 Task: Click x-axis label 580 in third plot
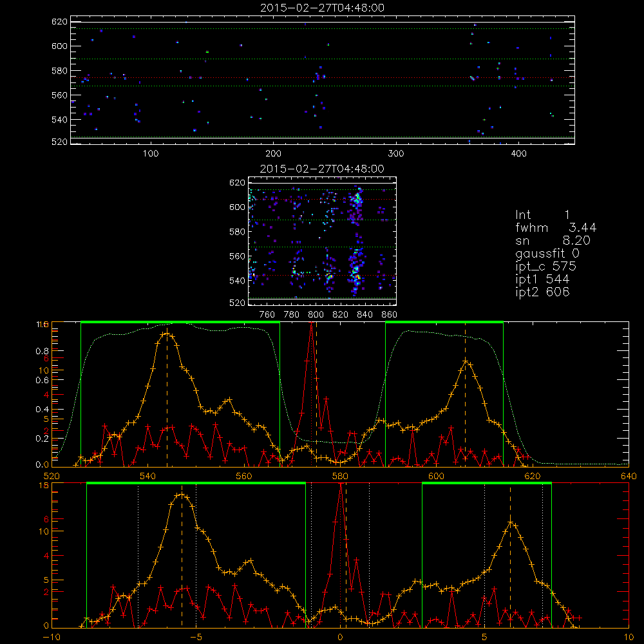click(x=340, y=477)
